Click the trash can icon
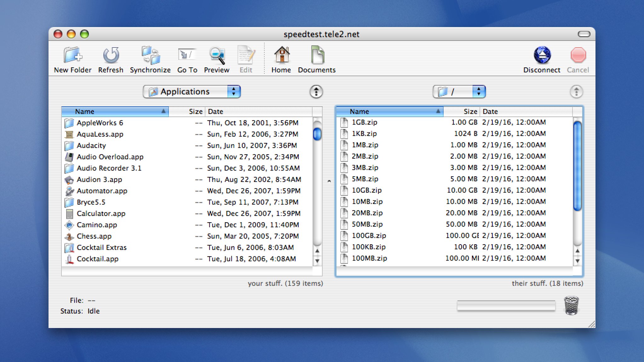Image resolution: width=644 pixels, height=362 pixels. [x=571, y=305]
